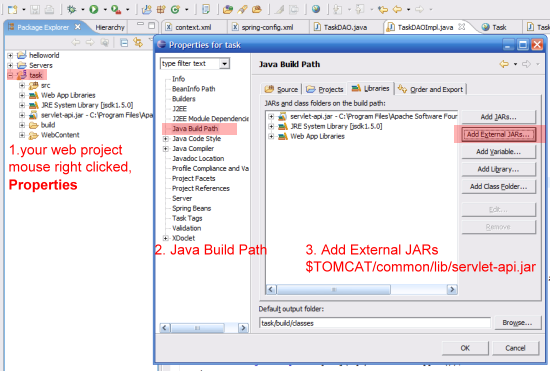Expand the Servers project node

(x=10, y=65)
